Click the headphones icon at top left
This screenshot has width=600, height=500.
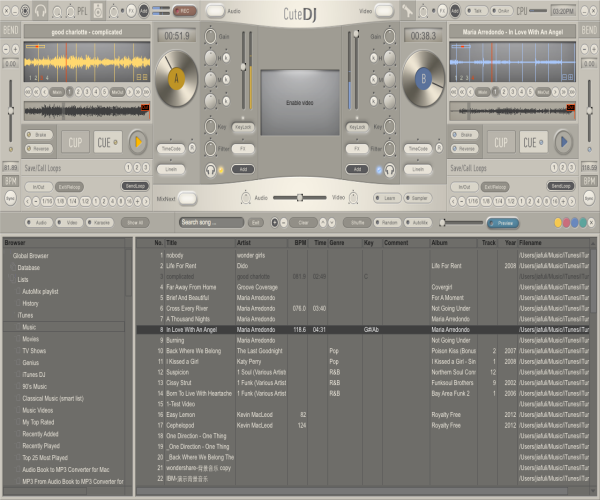[x=41, y=10]
